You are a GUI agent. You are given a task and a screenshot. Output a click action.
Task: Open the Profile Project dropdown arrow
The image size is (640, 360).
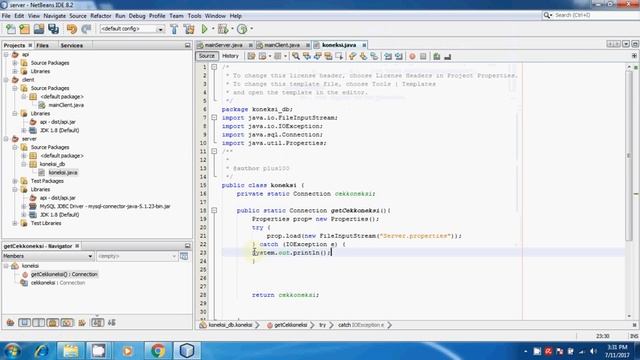pos(251,29)
